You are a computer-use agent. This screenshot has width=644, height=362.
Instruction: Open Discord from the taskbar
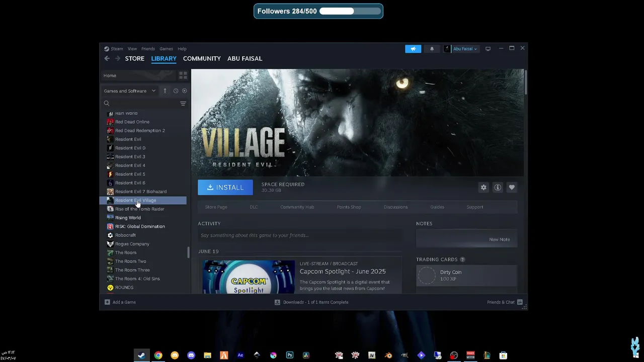pyautogui.click(x=191, y=355)
